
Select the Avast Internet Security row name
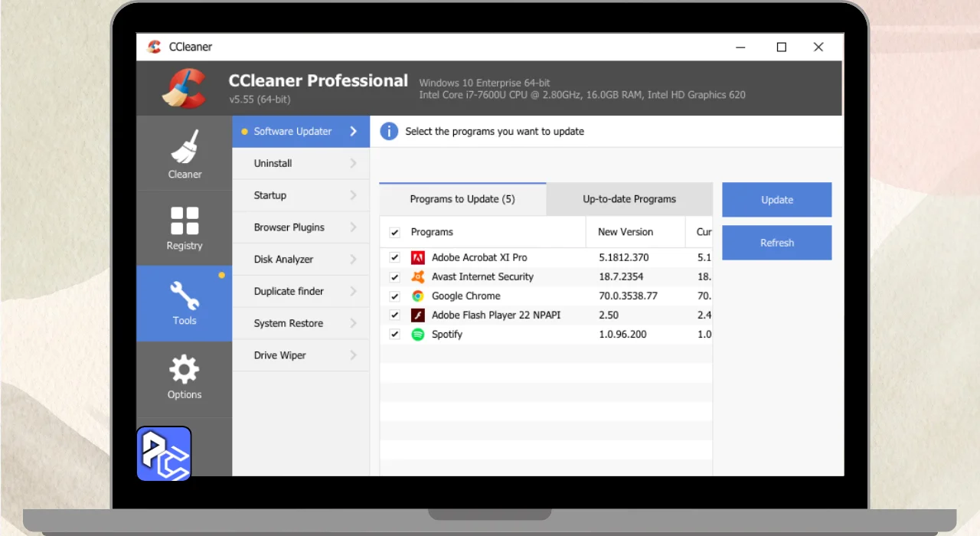(x=482, y=276)
